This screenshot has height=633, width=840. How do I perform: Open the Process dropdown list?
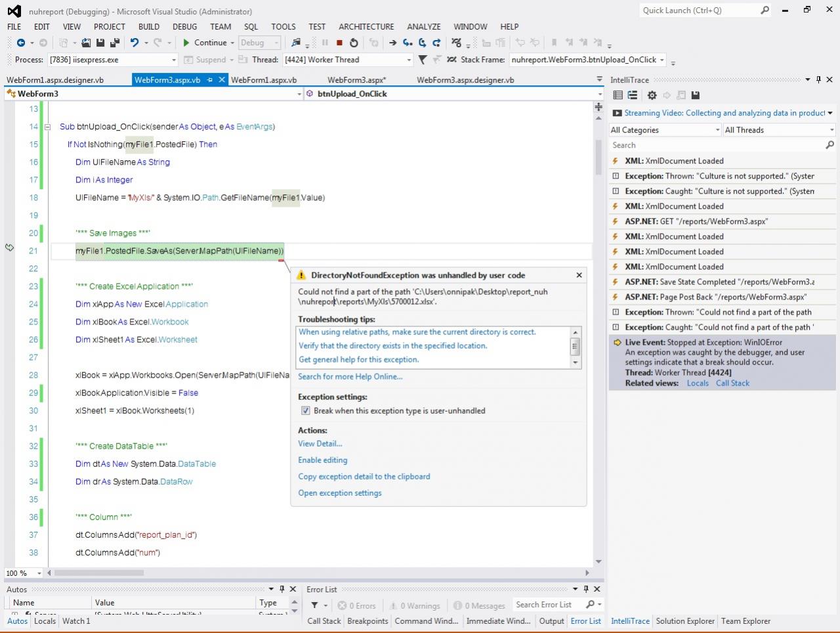click(x=174, y=60)
